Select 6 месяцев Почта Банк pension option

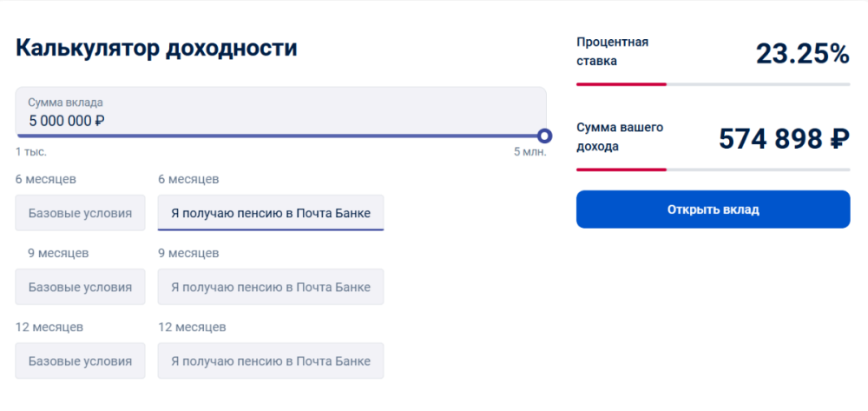point(270,213)
